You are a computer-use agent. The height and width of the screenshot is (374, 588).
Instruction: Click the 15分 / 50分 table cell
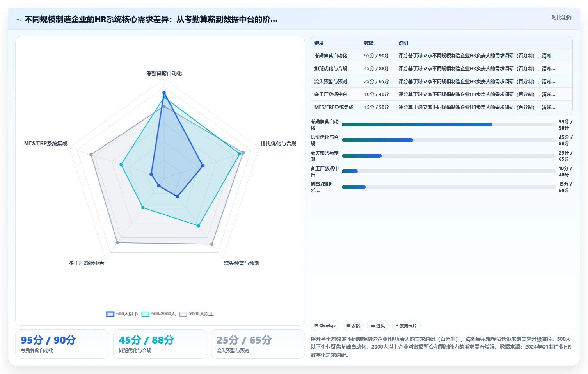point(377,107)
